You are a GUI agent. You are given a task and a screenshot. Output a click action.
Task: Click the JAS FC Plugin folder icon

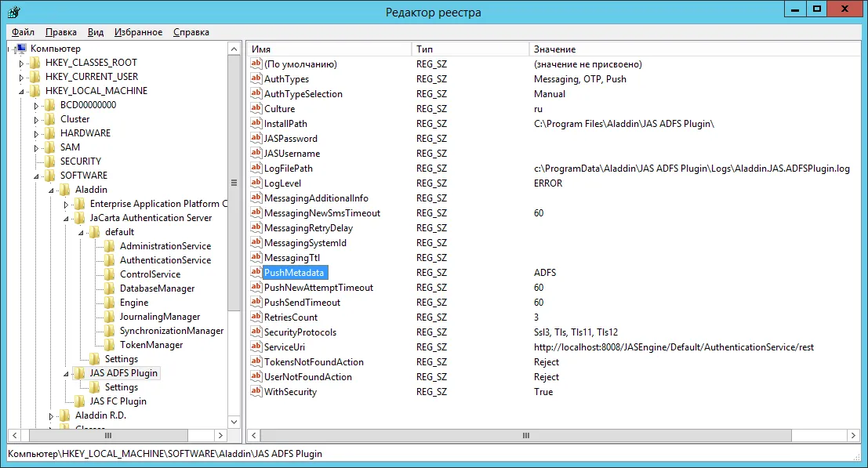click(80, 401)
